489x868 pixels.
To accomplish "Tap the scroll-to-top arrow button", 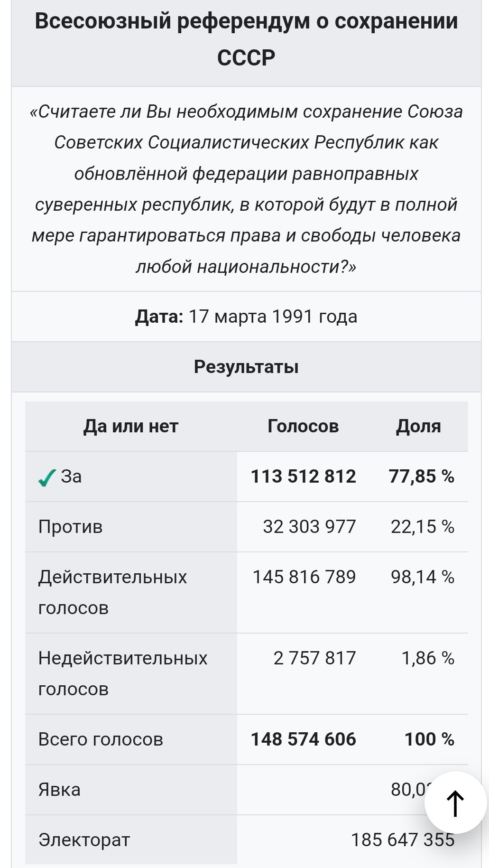I will tap(455, 803).
